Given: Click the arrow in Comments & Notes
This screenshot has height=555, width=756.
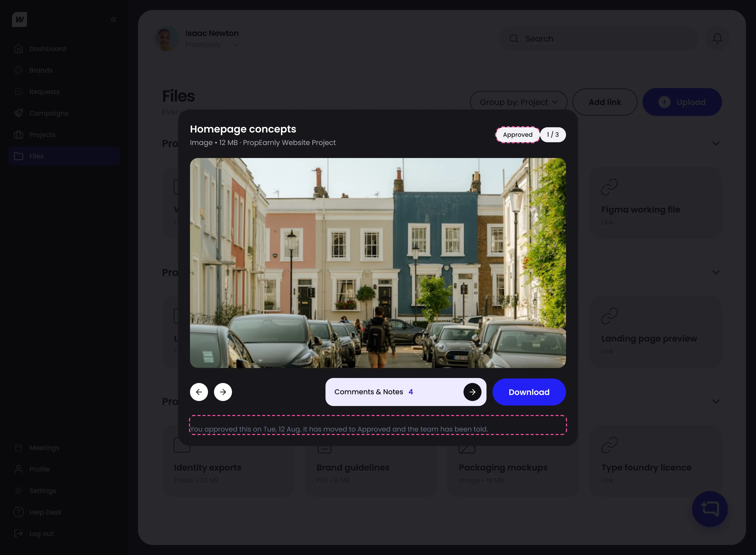Looking at the screenshot, I should tap(472, 392).
